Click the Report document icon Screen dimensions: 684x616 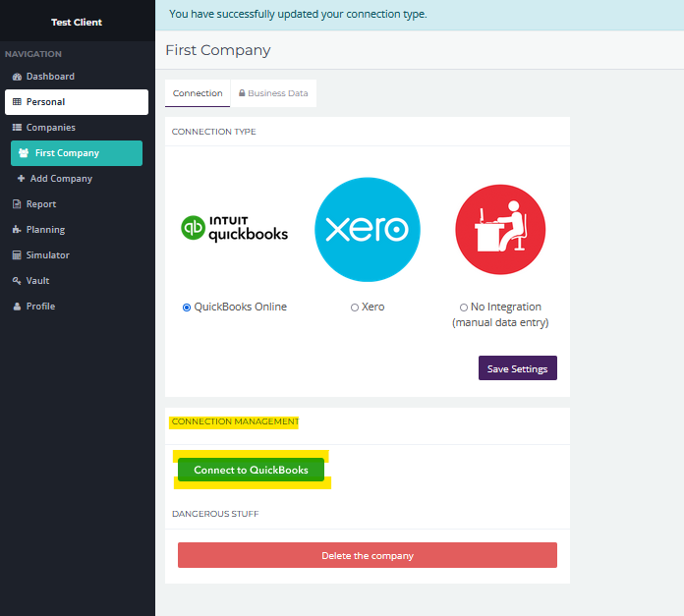point(17,204)
